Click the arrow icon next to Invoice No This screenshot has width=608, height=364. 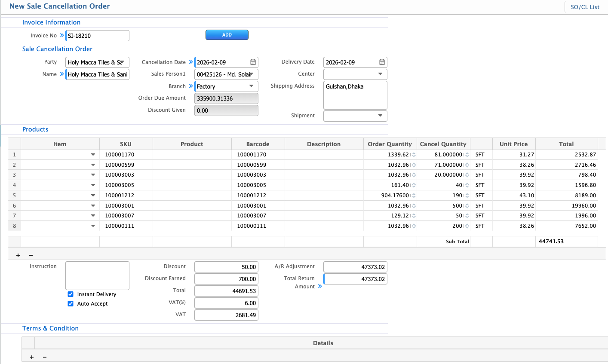point(62,35)
